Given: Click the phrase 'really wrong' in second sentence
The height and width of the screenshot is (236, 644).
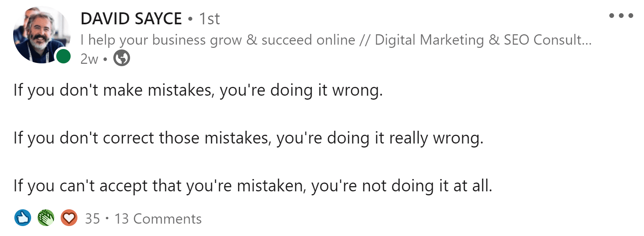Looking at the screenshot, I should point(436,138).
